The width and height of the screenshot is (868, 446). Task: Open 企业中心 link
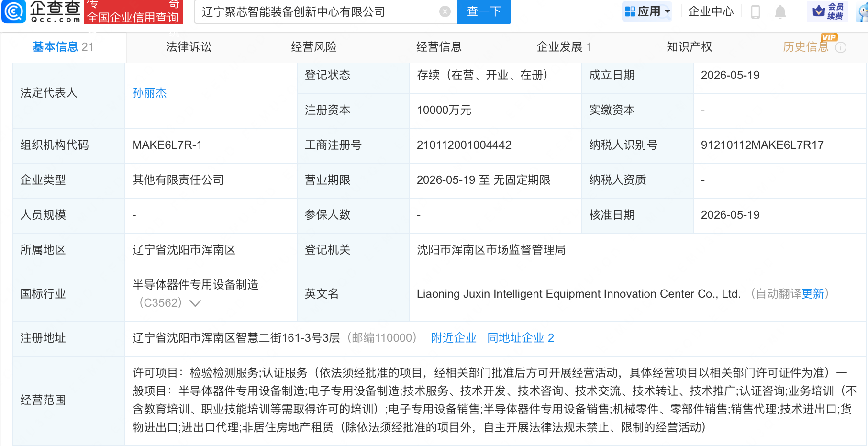click(711, 11)
